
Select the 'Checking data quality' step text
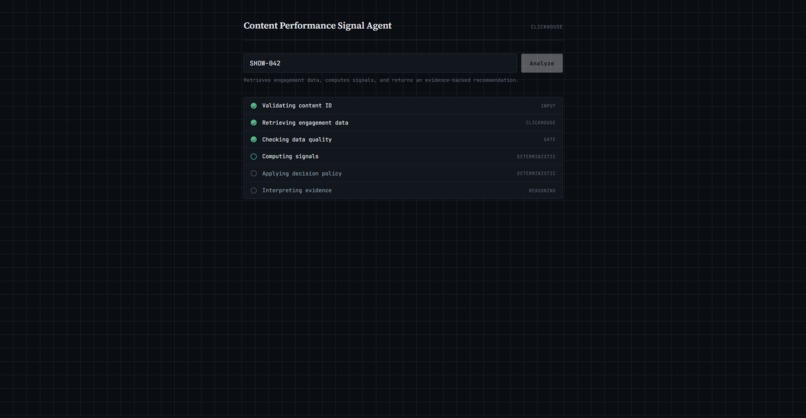[297, 139]
